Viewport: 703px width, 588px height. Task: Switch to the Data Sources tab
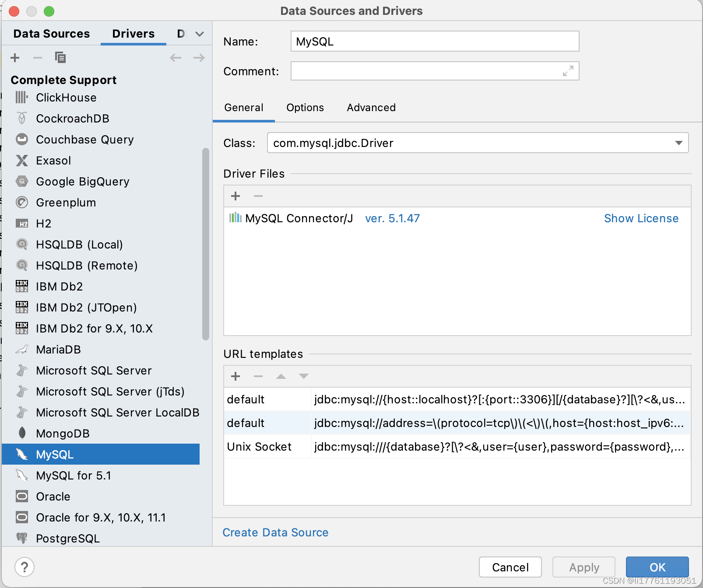pos(51,34)
